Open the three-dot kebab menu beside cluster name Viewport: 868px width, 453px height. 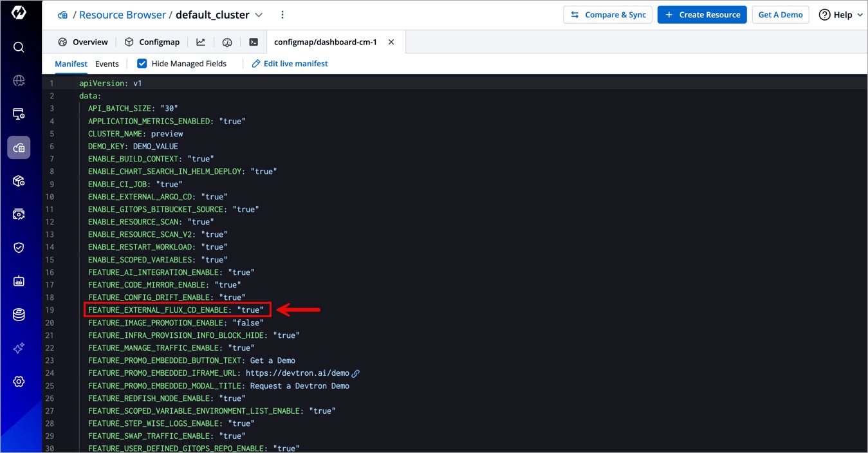(x=282, y=15)
